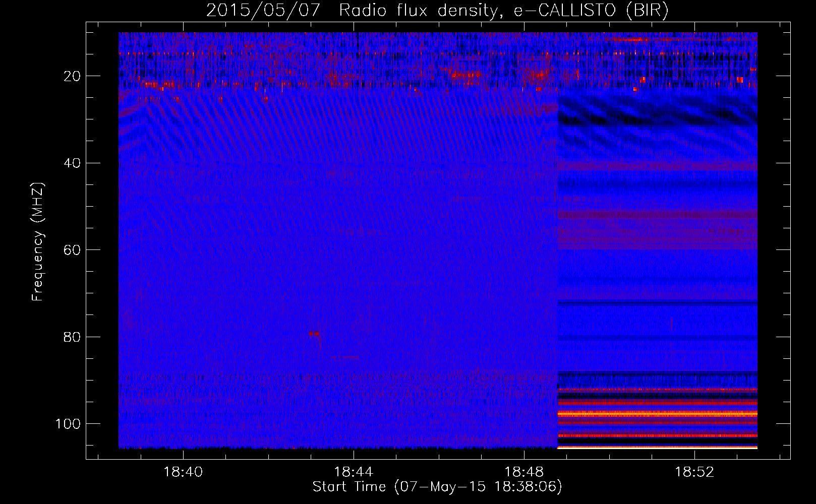The height and width of the screenshot is (504, 816).
Task: Click the 100 MHz frequency tick label
Action: click(68, 424)
